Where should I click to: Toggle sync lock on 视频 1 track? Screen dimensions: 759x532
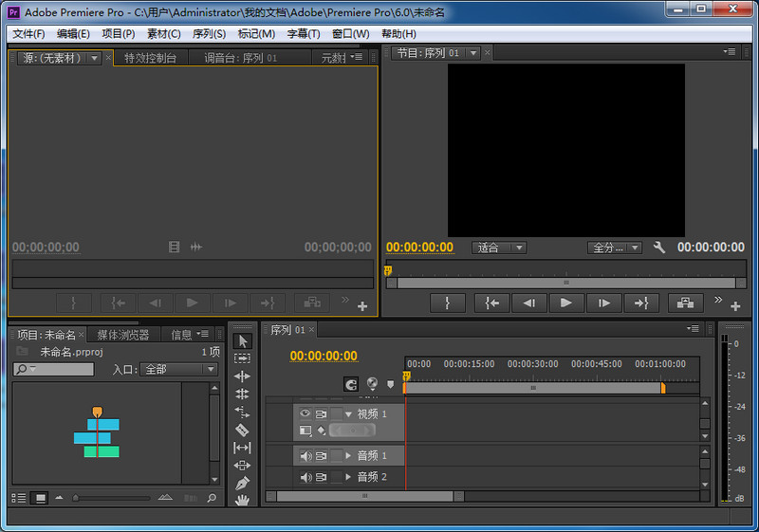(x=321, y=414)
